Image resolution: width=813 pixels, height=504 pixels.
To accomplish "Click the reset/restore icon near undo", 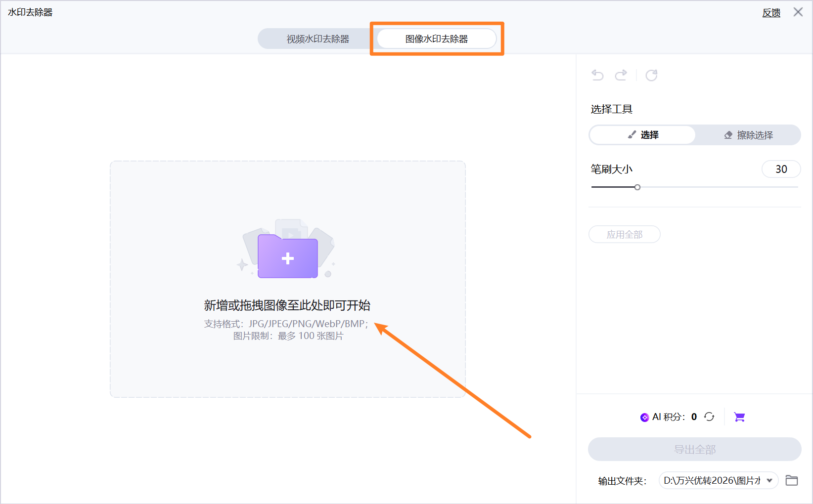I will pos(651,75).
